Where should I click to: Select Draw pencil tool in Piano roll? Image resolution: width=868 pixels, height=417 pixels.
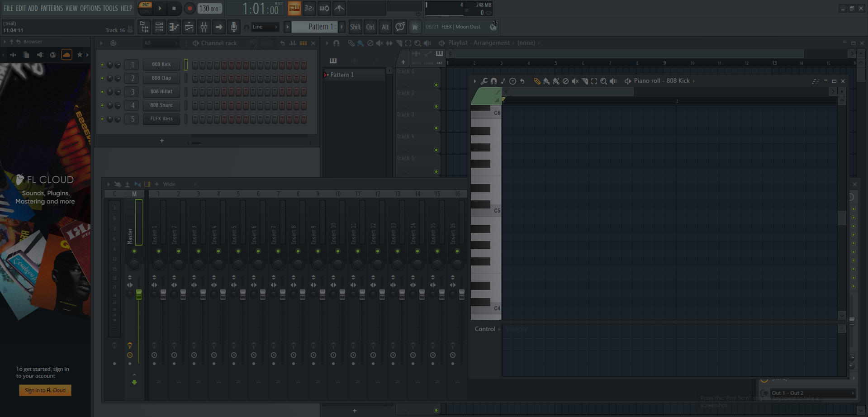coord(537,81)
